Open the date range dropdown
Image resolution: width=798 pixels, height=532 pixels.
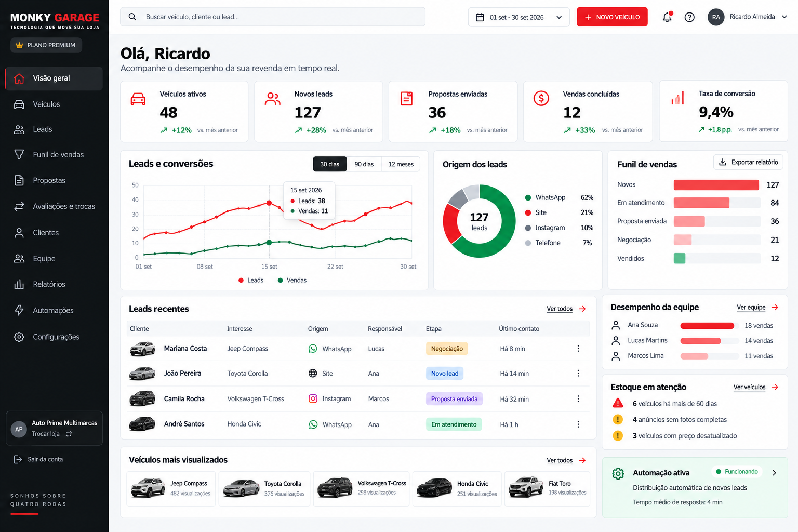coord(518,17)
